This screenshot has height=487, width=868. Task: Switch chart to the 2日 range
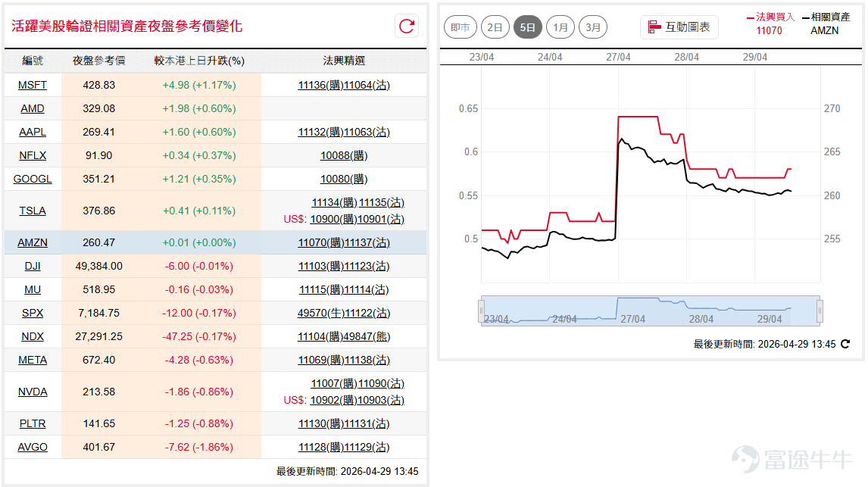(495, 27)
